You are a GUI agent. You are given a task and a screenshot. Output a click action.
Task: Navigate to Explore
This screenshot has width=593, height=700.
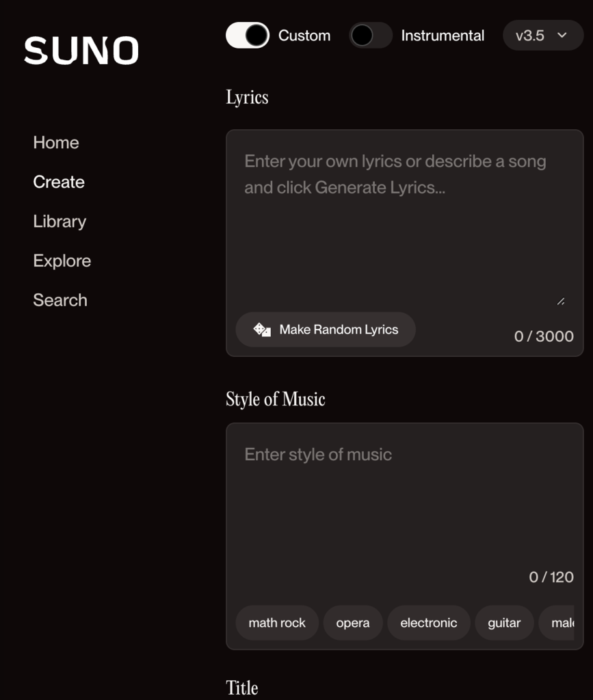(x=62, y=260)
